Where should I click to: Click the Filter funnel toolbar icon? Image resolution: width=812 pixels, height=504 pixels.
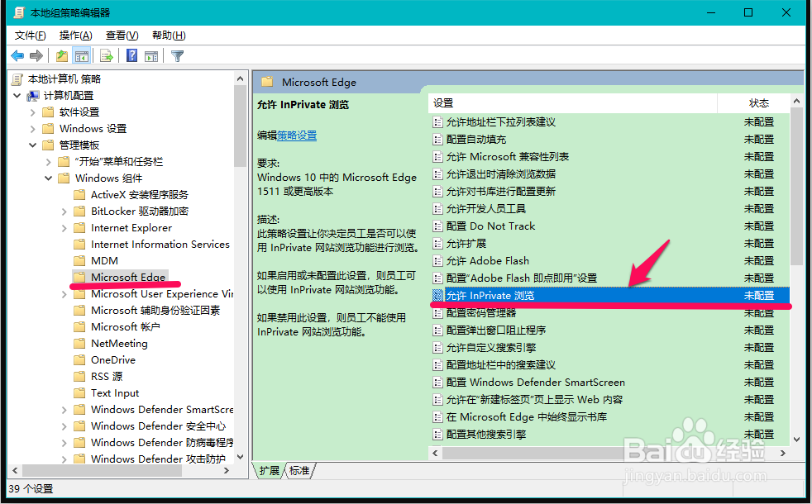tap(177, 55)
